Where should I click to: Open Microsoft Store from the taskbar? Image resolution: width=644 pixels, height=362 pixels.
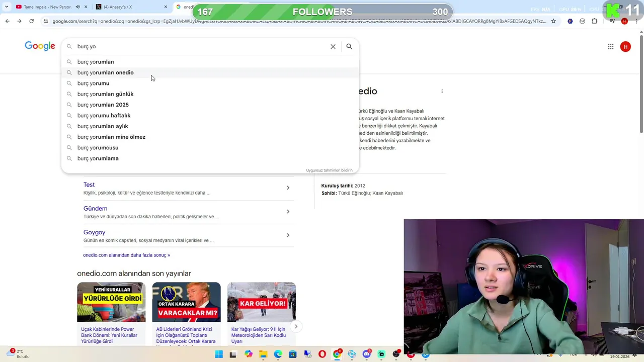click(292, 354)
